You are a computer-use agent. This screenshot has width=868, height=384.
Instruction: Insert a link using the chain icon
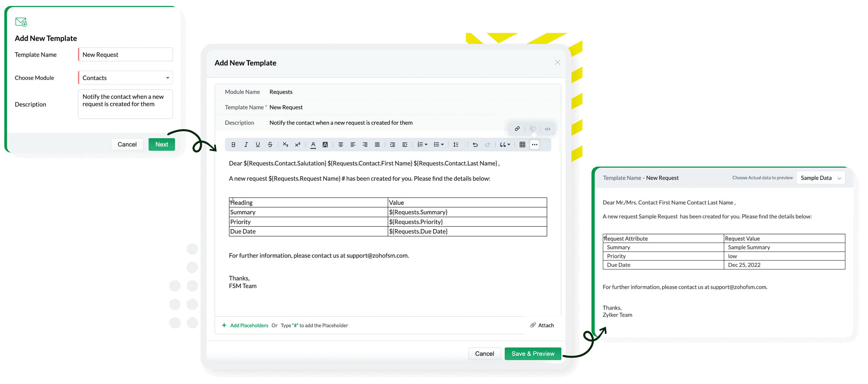(x=517, y=129)
